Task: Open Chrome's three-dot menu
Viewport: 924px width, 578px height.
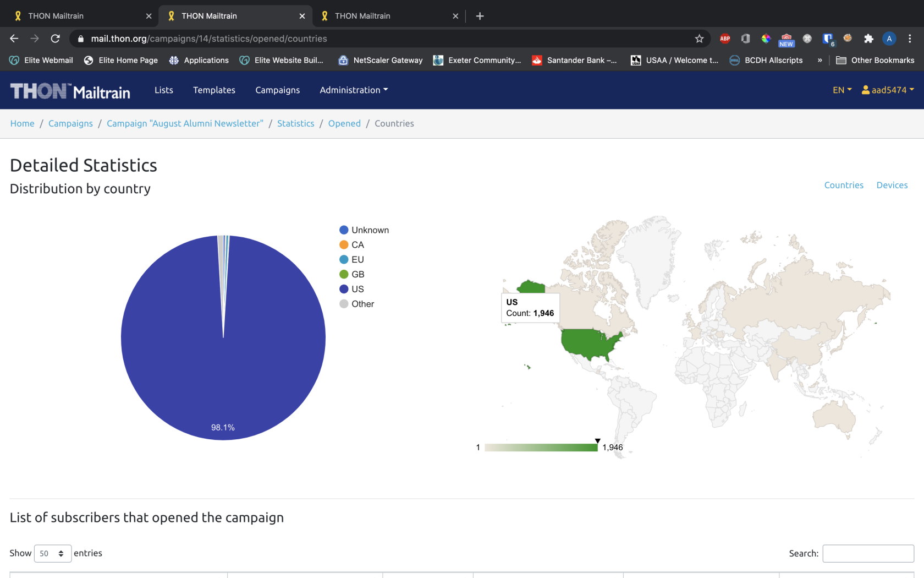Action: [x=910, y=39]
